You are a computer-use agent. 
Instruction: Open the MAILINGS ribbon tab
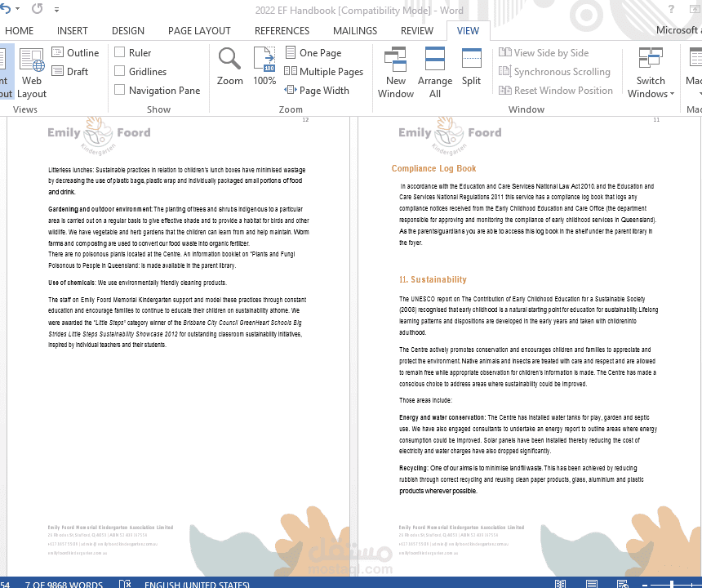tap(355, 31)
